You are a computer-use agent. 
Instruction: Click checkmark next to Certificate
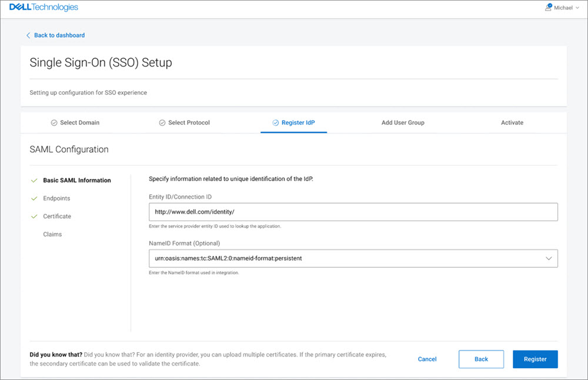pos(34,216)
